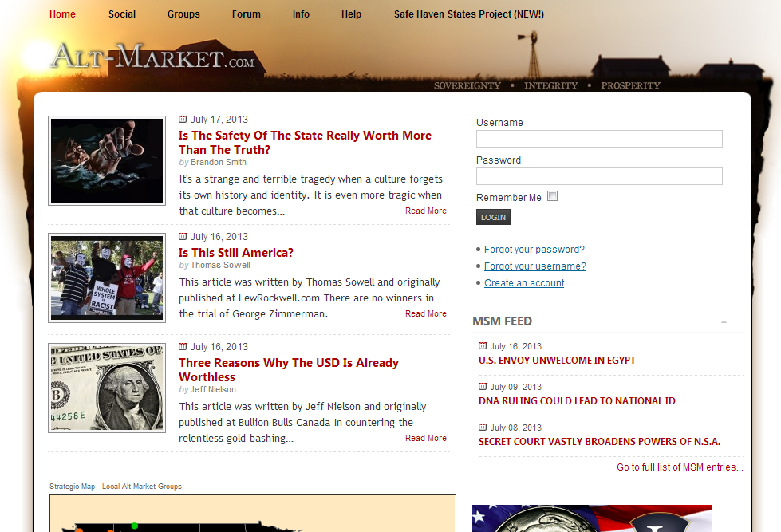Click the Forgot your password link
Screen dimensions: 781x532
tap(534, 250)
